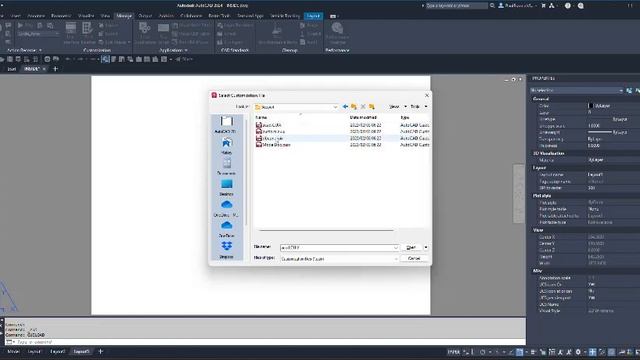Open the Parametric ribbon tab
Screen dimensions: 640x360
coord(61,16)
